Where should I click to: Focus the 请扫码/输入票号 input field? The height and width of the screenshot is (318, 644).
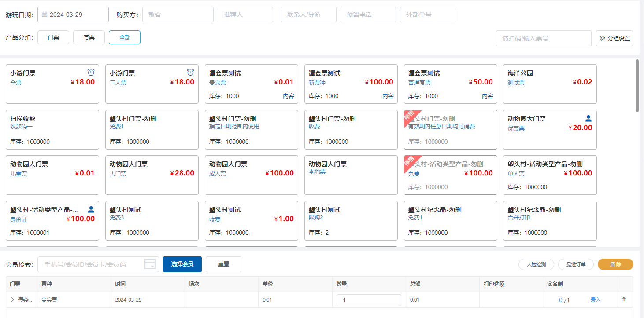[x=543, y=38]
